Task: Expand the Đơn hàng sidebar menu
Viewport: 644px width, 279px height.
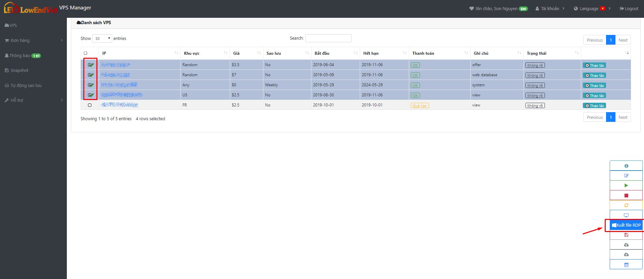Action: click(x=33, y=40)
